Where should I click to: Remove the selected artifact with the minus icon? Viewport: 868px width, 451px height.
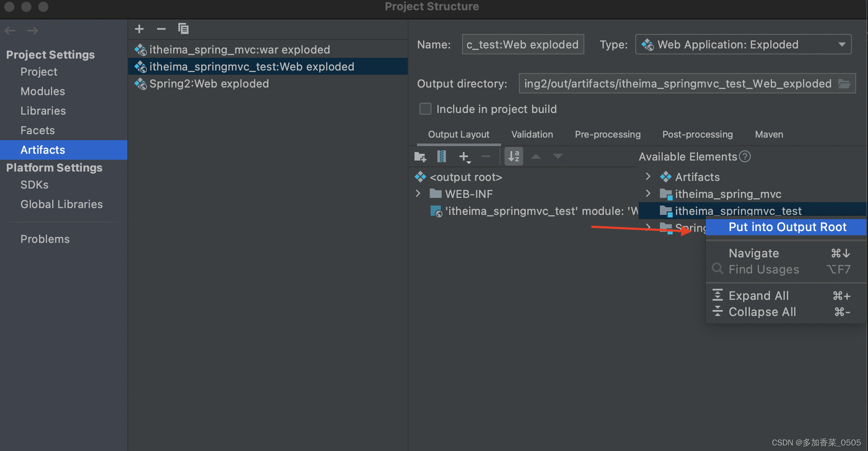tap(161, 29)
